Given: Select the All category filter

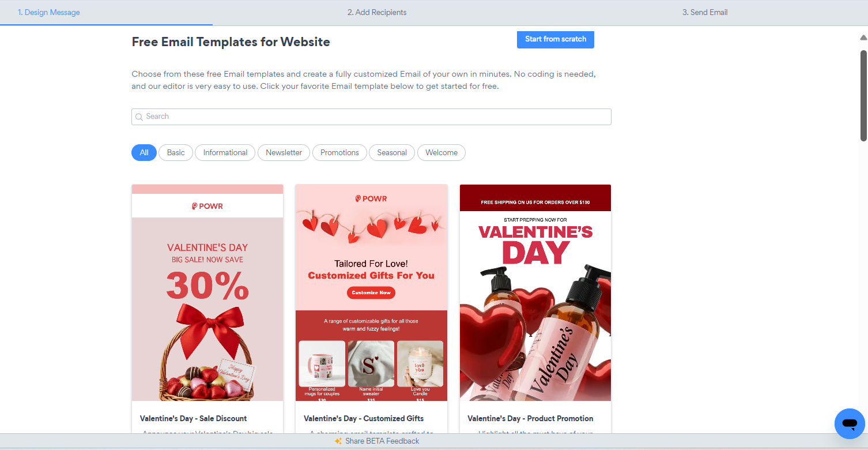Looking at the screenshot, I should point(144,152).
